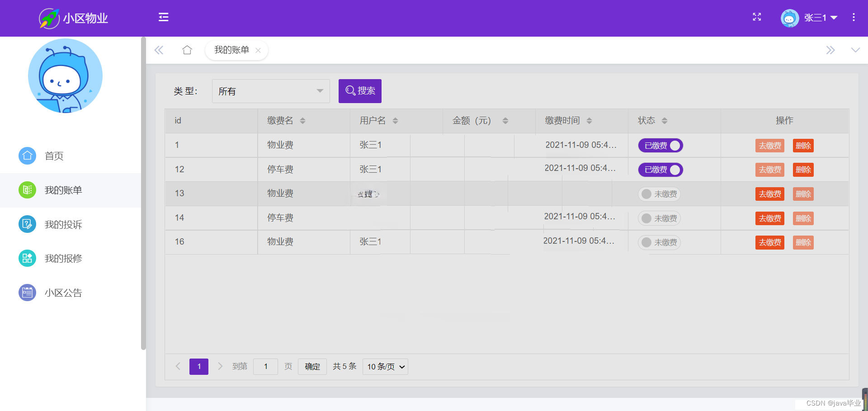Sort by 缴费时间 column arrows

pyautogui.click(x=589, y=121)
